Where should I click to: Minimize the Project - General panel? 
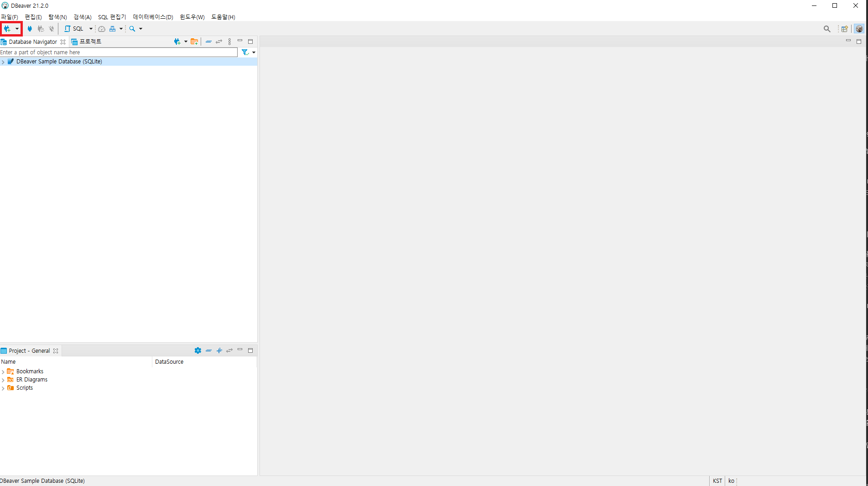click(240, 350)
